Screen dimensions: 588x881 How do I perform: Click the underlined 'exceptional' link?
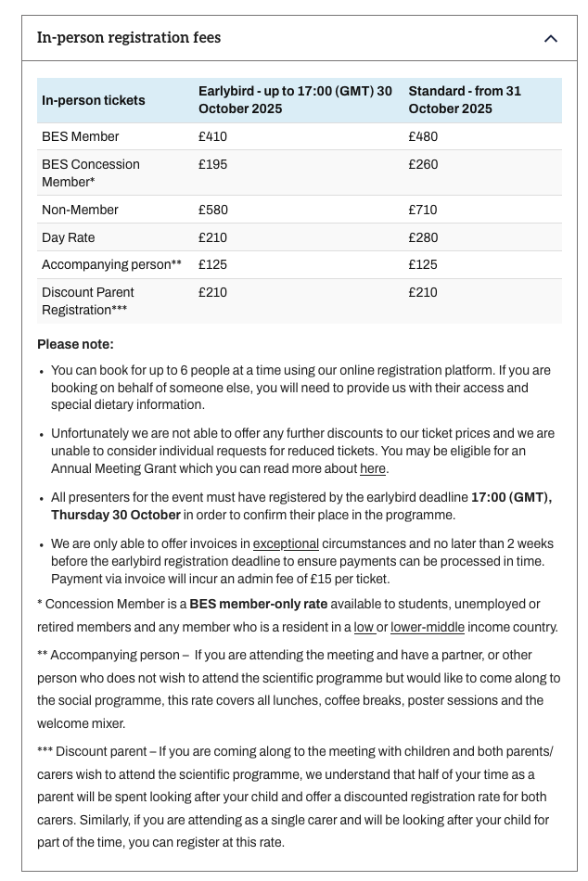(x=286, y=544)
